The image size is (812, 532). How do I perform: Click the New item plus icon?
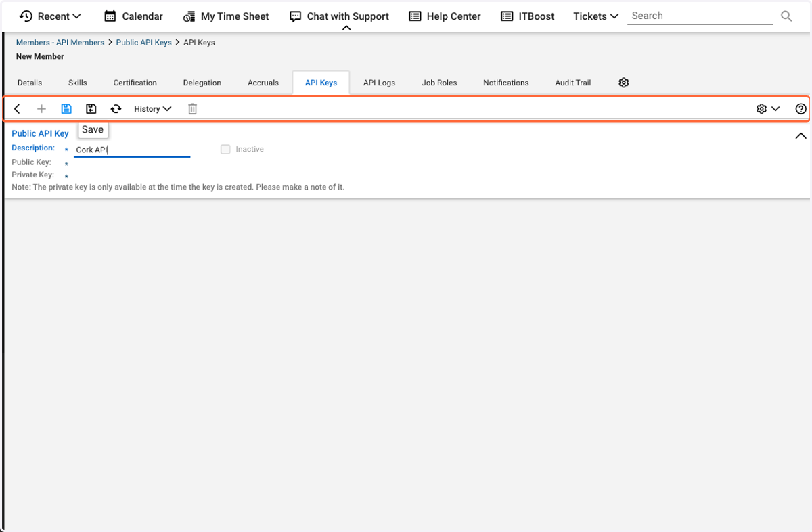[x=41, y=109]
